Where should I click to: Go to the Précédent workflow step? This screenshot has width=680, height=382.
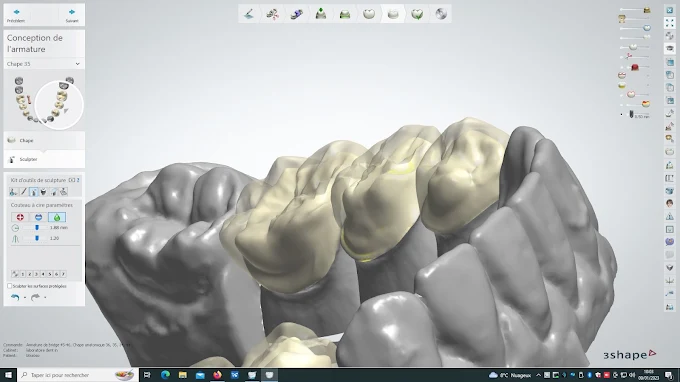click(16, 15)
